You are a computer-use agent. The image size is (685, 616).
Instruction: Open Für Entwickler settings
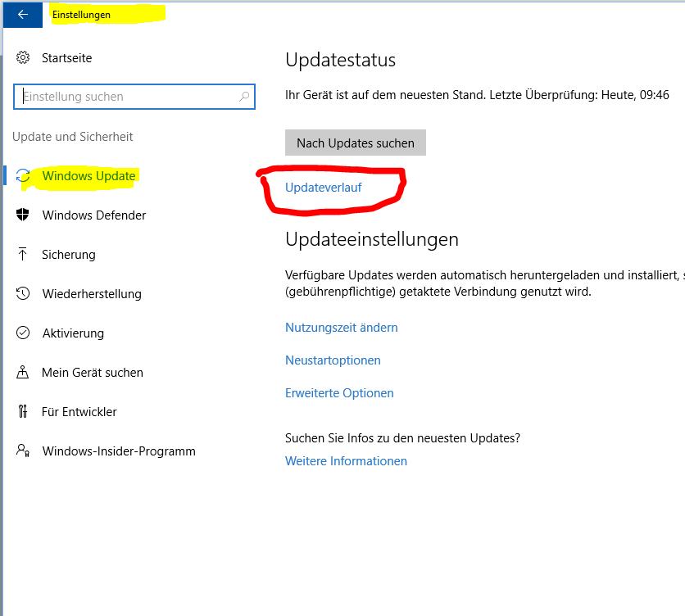pyautogui.click(x=79, y=412)
